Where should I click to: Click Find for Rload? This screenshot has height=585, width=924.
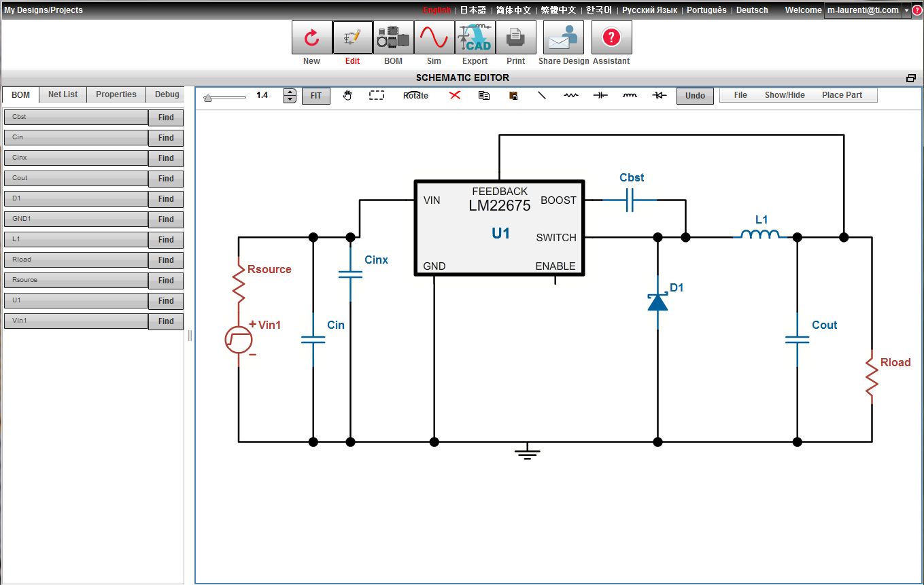pyautogui.click(x=166, y=260)
